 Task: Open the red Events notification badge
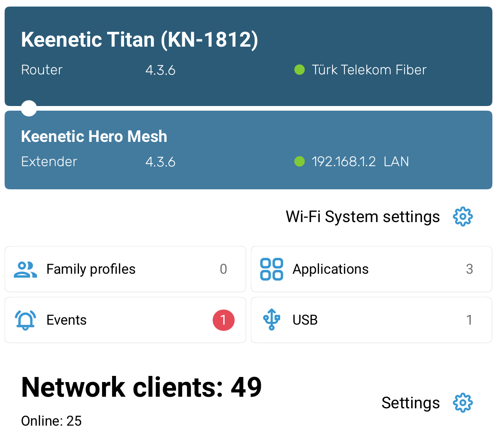point(223,320)
